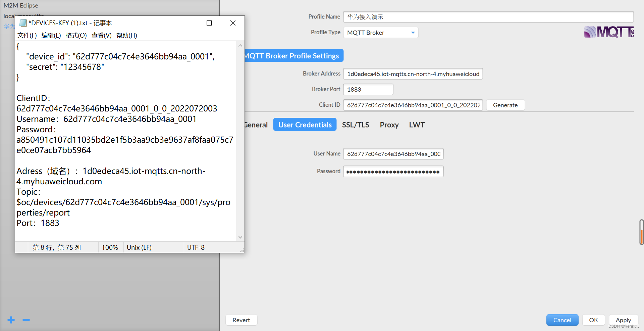Click the "secret": "12345678" line

tap(65, 67)
